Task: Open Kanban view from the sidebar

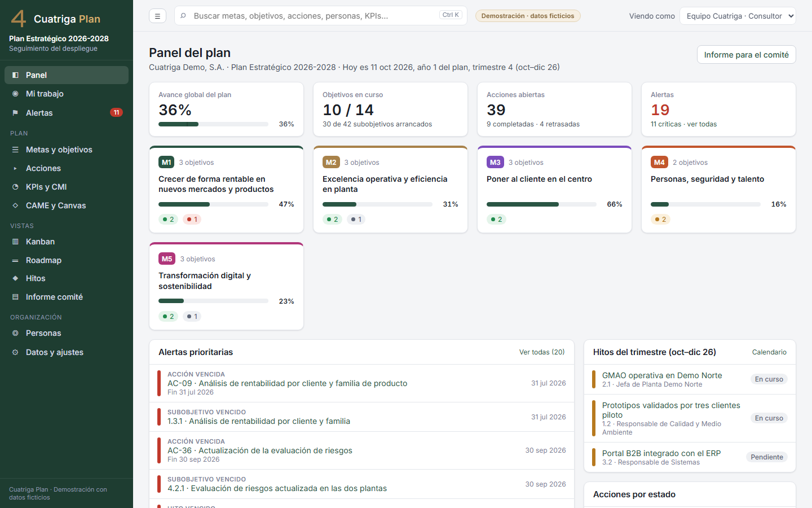Action: point(67,242)
